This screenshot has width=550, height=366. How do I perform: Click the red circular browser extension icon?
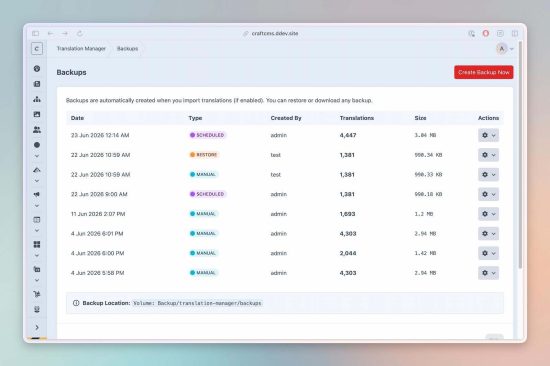pyautogui.click(x=486, y=33)
